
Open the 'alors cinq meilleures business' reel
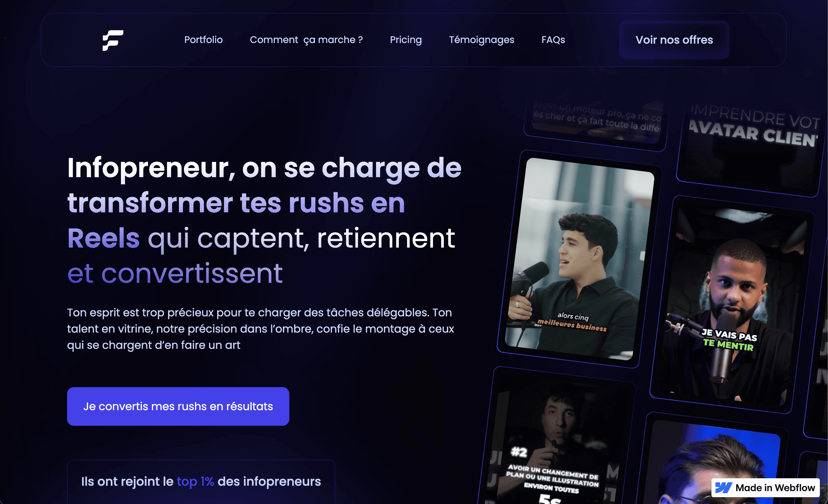[579, 259]
